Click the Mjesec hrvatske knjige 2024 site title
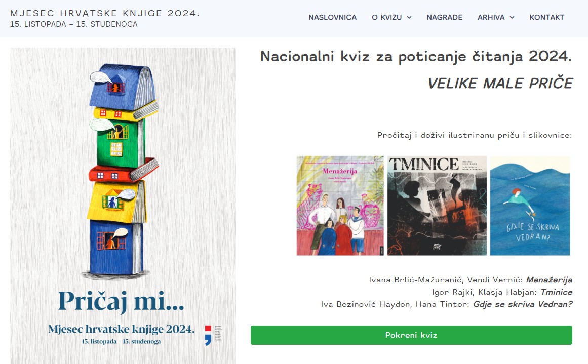The image size is (588, 364). [x=105, y=13]
